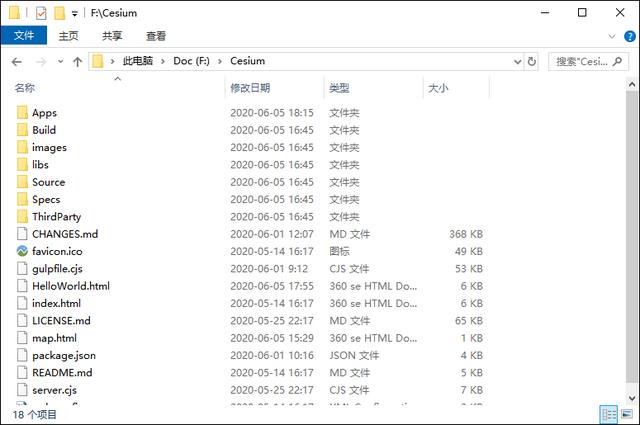This screenshot has width=640, height=425.
Task: Select the Apps folder icon
Action: tap(22, 112)
